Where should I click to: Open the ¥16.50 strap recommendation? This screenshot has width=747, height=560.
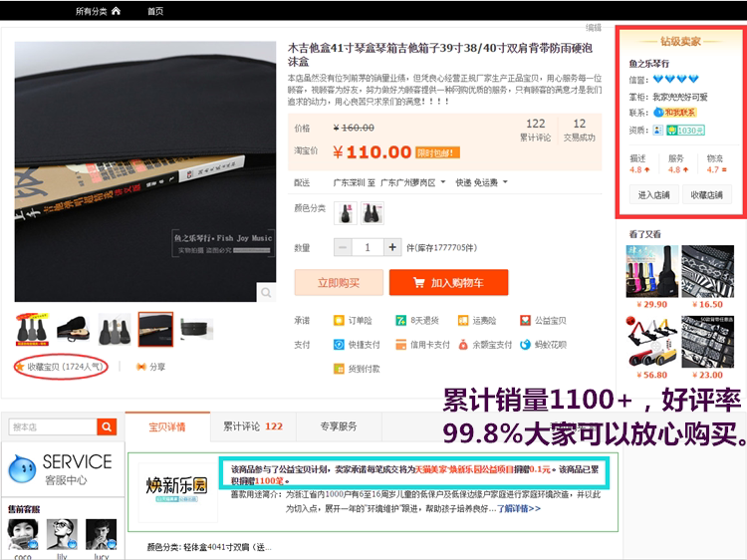click(707, 272)
